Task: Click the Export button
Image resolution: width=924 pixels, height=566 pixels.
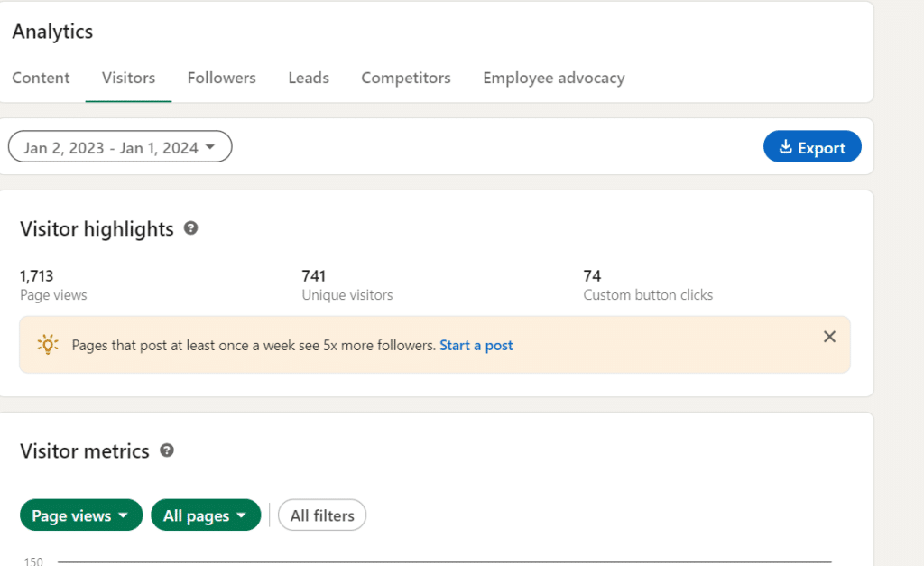Action: (812, 146)
